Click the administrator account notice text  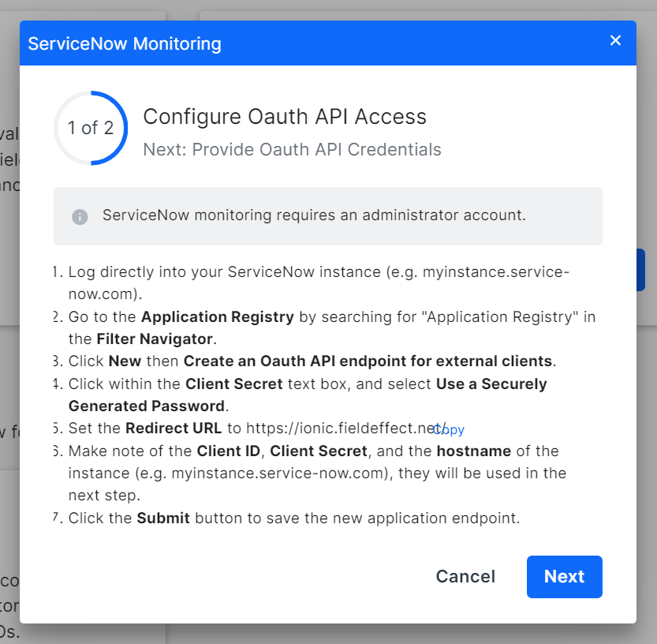314,215
